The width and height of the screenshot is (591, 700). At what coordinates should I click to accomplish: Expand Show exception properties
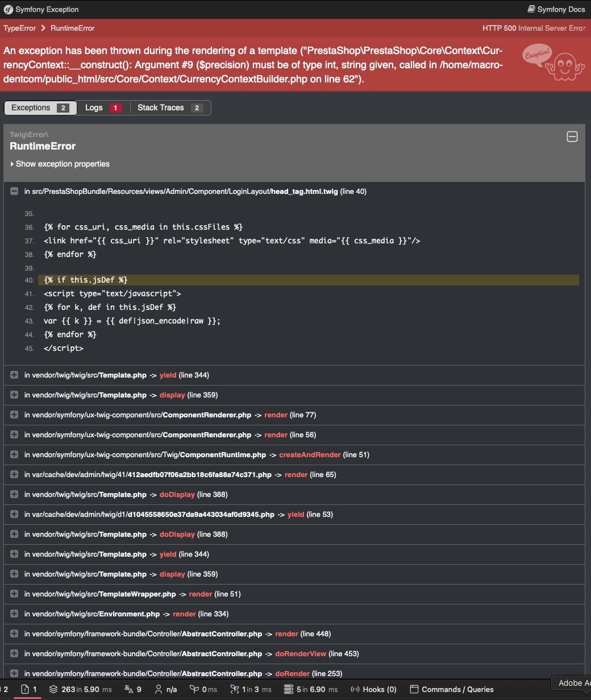(60, 164)
